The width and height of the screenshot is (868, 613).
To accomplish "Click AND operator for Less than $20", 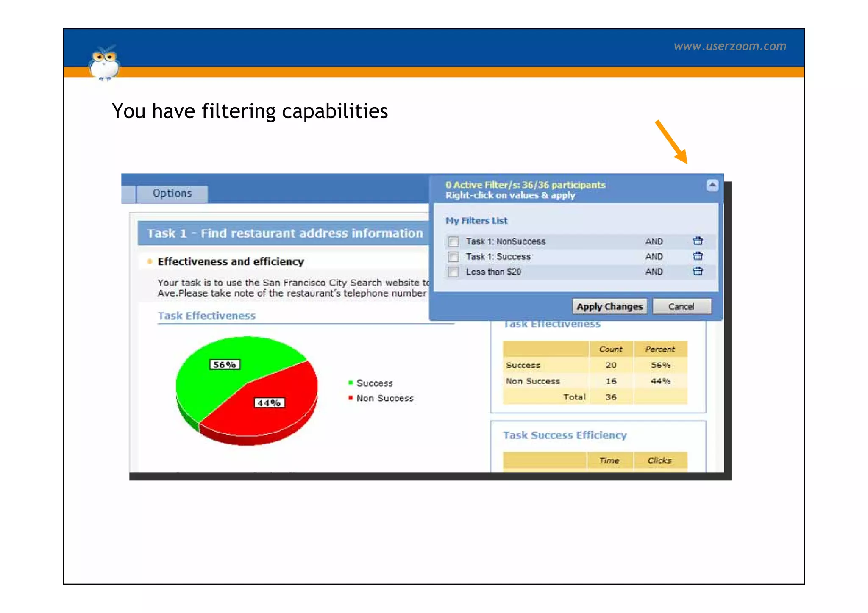I will (x=654, y=272).
